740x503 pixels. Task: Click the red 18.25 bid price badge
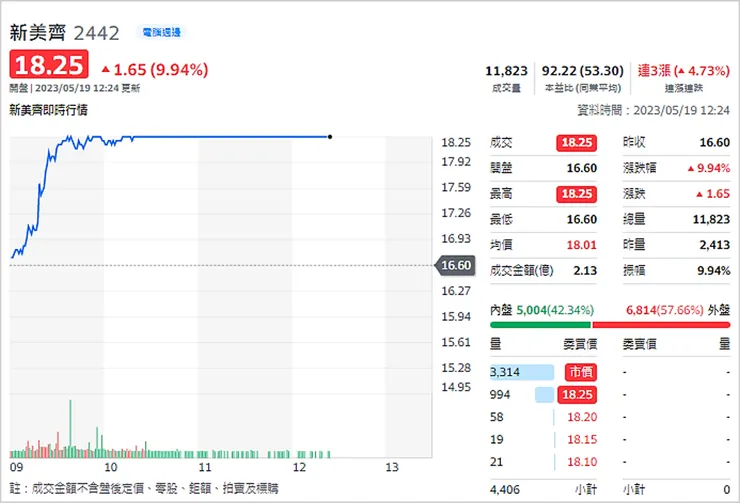click(x=582, y=394)
